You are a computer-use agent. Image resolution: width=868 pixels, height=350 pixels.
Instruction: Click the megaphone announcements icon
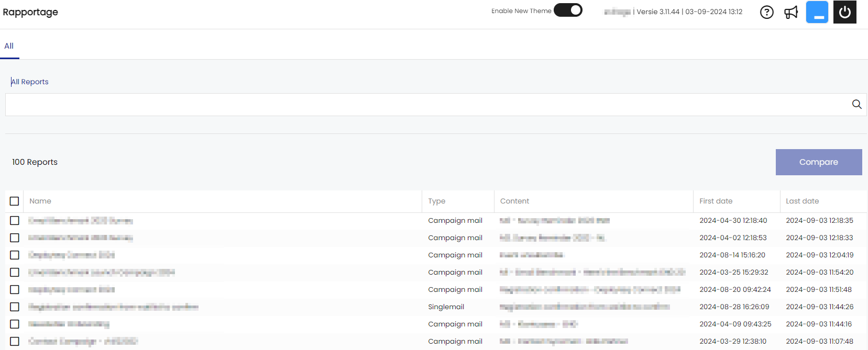coord(791,12)
